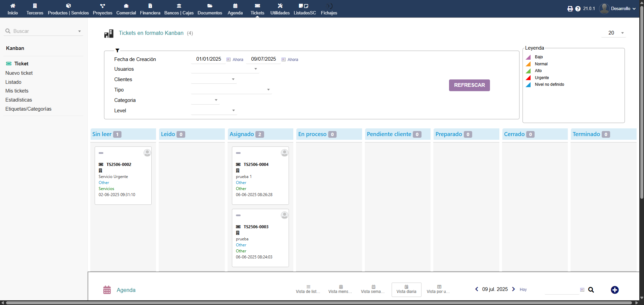Screen dimensions: 644x305
Task: Click the Urgente legend color marker
Action: (528, 78)
